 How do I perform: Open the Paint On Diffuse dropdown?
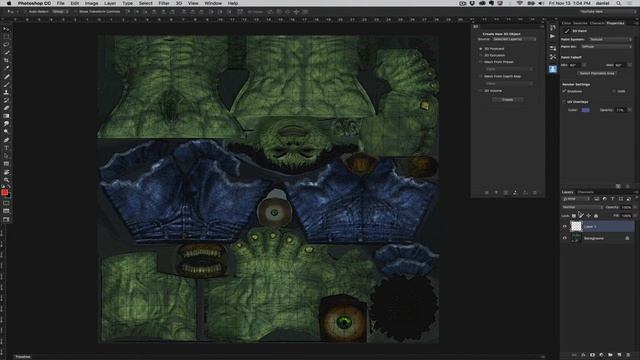coord(606,47)
